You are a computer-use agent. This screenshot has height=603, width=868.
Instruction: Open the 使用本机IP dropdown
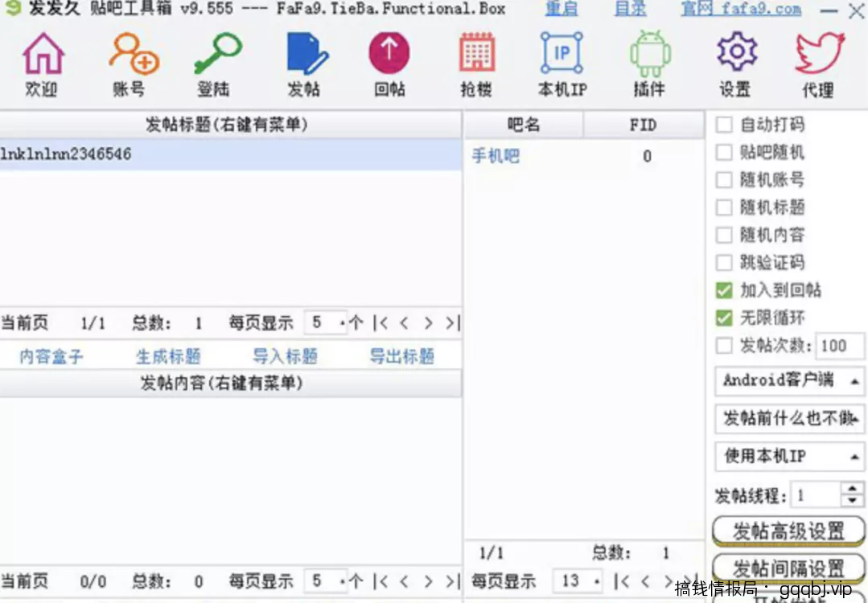[x=788, y=457]
